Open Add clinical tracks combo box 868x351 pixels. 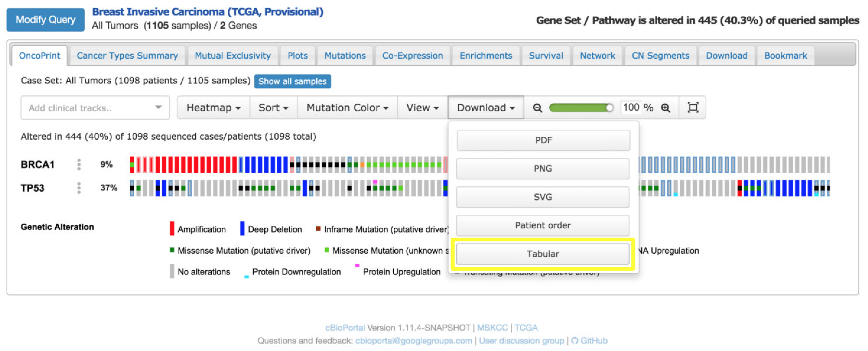[95, 108]
